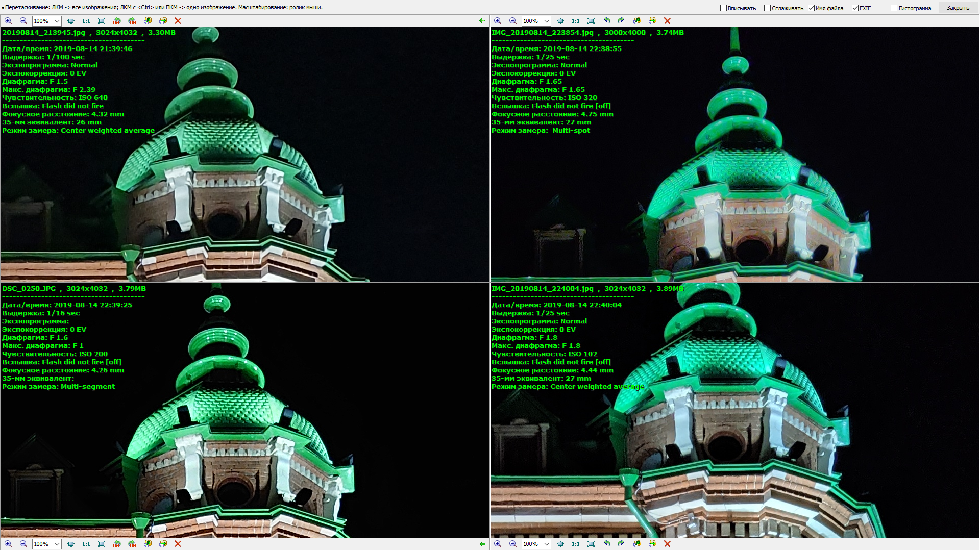Open zoom dropdown for IMG_20190814_224004.jpg
Viewport: 980px width, 551px height.
tap(547, 544)
